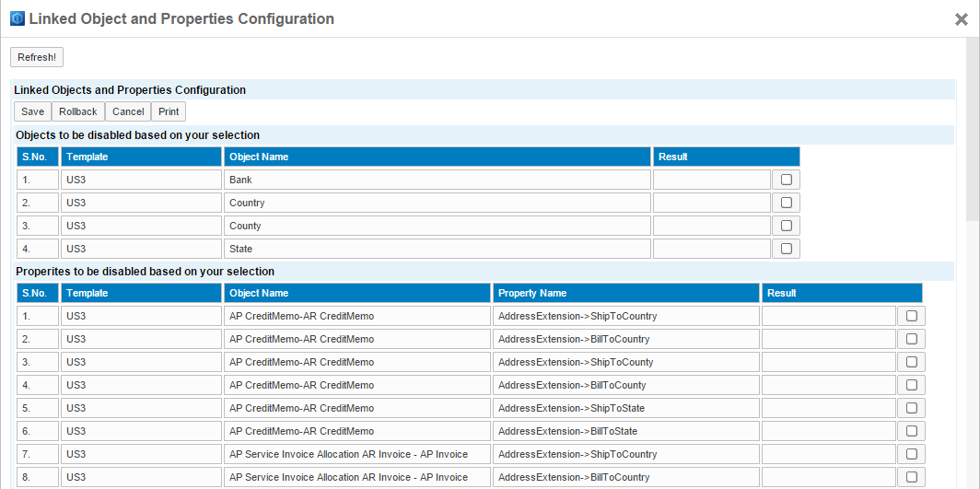
Task: Click the Refresh! button
Action: pyautogui.click(x=37, y=57)
